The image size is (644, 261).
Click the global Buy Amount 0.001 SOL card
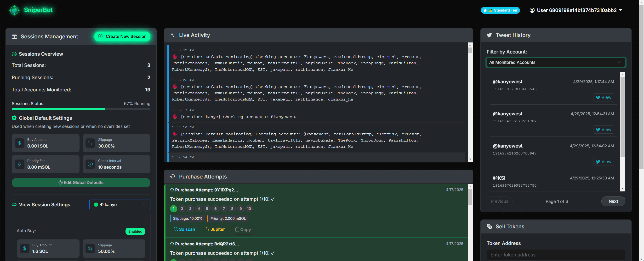click(46, 143)
